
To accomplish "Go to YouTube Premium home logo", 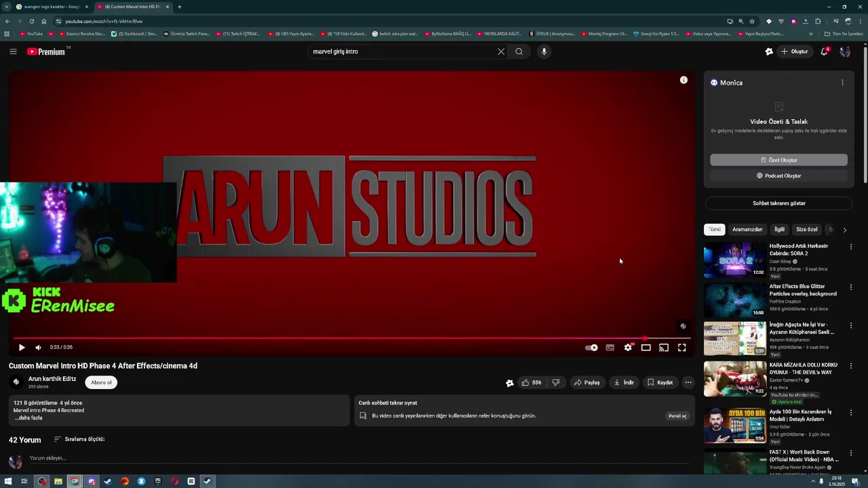I will (x=46, y=52).
